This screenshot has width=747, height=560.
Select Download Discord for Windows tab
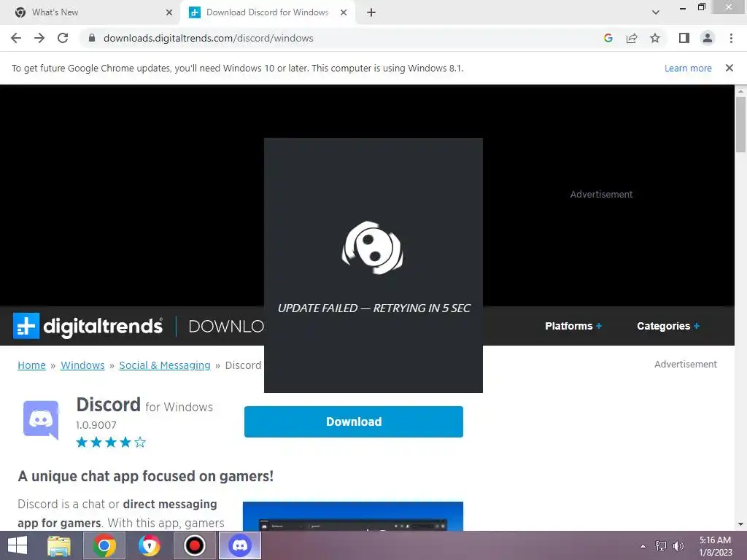point(268,12)
